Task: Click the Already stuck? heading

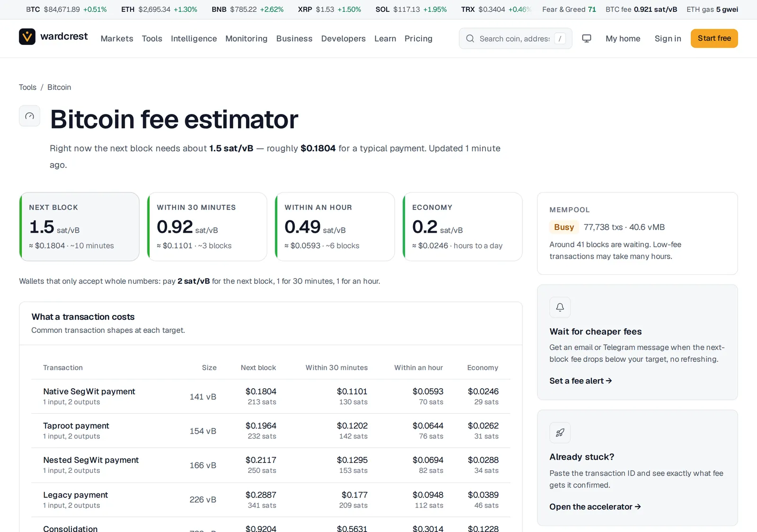Action: [x=581, y=457]
